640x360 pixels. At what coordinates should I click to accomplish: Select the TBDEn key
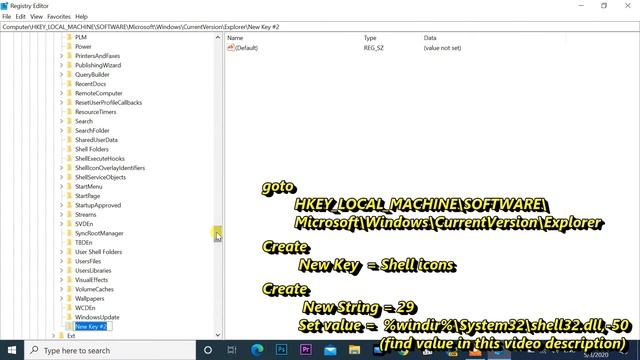pos(83,242)
